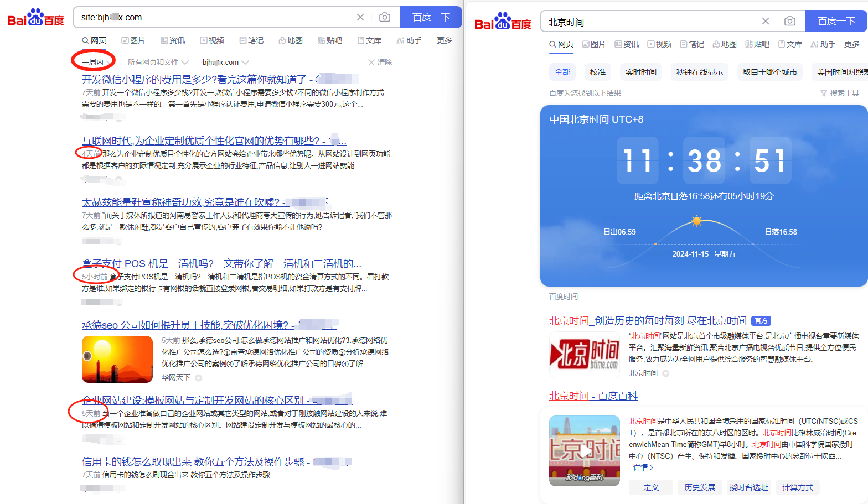
Task: Open 图片 tab in left window
Action: (x=133, y=40)
